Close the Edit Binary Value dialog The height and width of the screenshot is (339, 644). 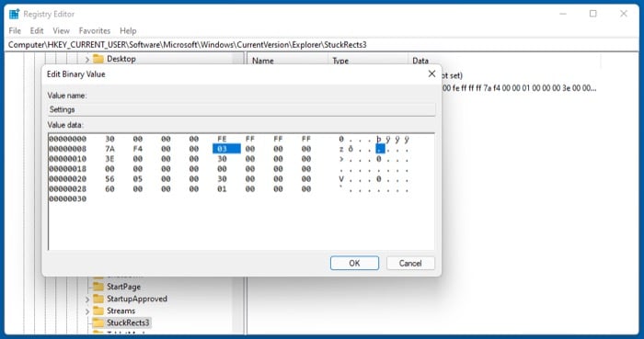431,73
